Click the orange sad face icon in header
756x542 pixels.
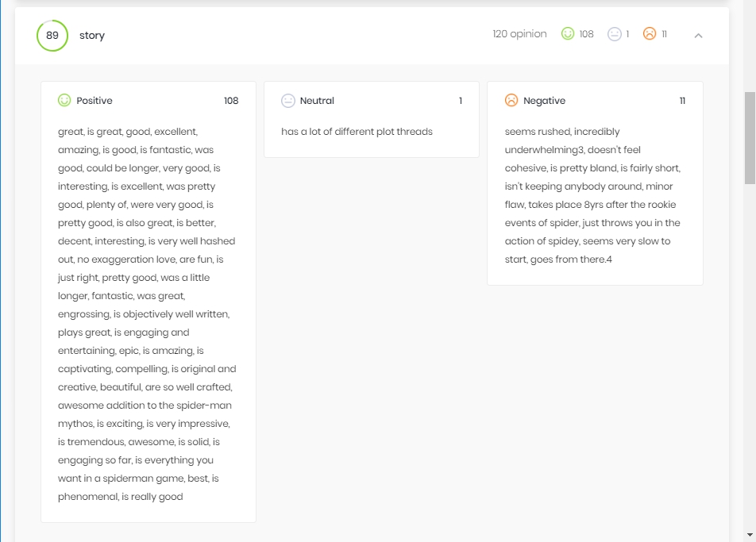click(650, 33)
